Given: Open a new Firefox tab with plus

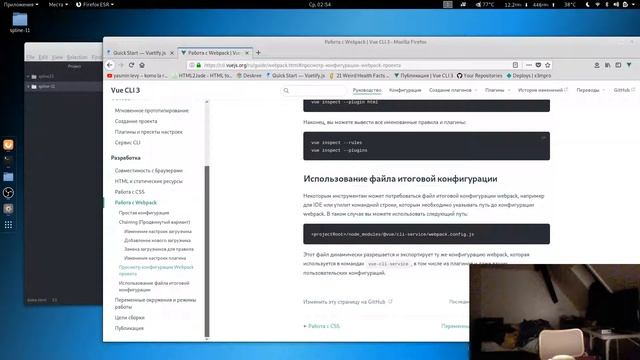Looking at the screenshot, I should (x=258, y=53).
